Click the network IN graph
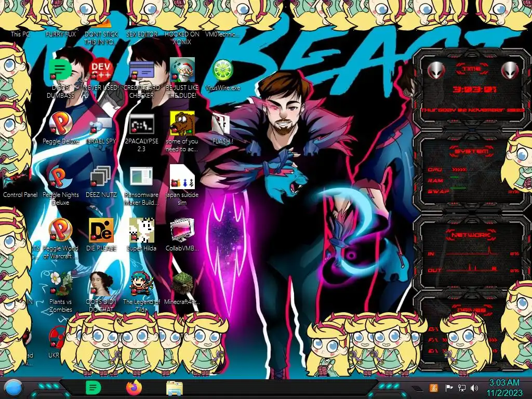 [472, 251]
